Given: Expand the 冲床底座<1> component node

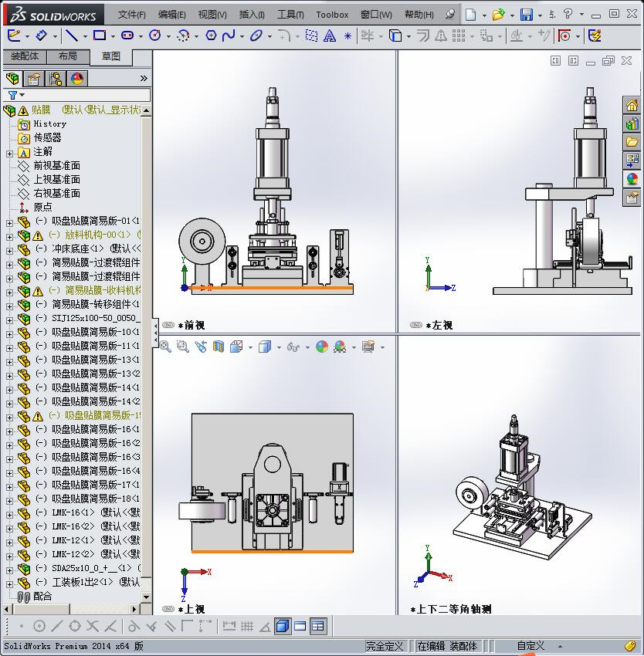Looking at the screenshot, I should pyautogui.click(x=9, y=249).
